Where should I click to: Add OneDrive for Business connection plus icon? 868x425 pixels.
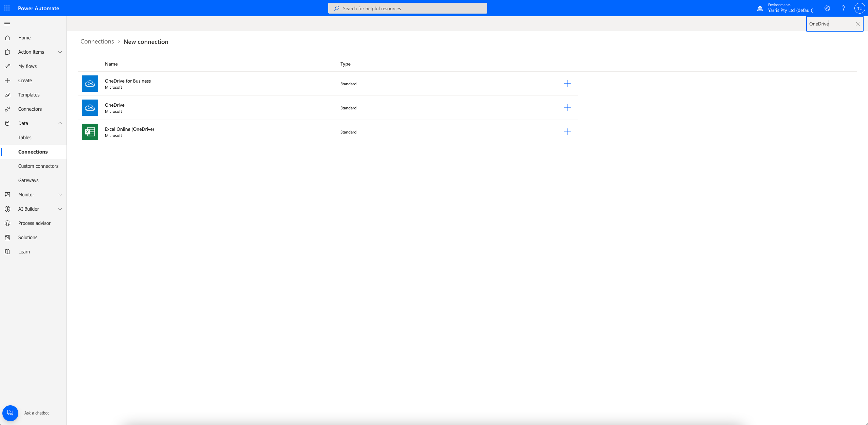click(567, 84)
